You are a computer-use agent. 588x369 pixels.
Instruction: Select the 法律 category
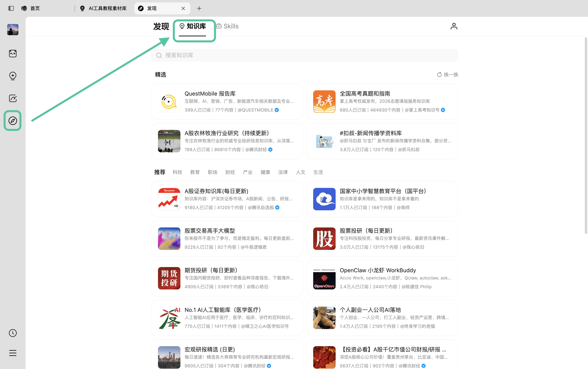[x=283, y=172]
